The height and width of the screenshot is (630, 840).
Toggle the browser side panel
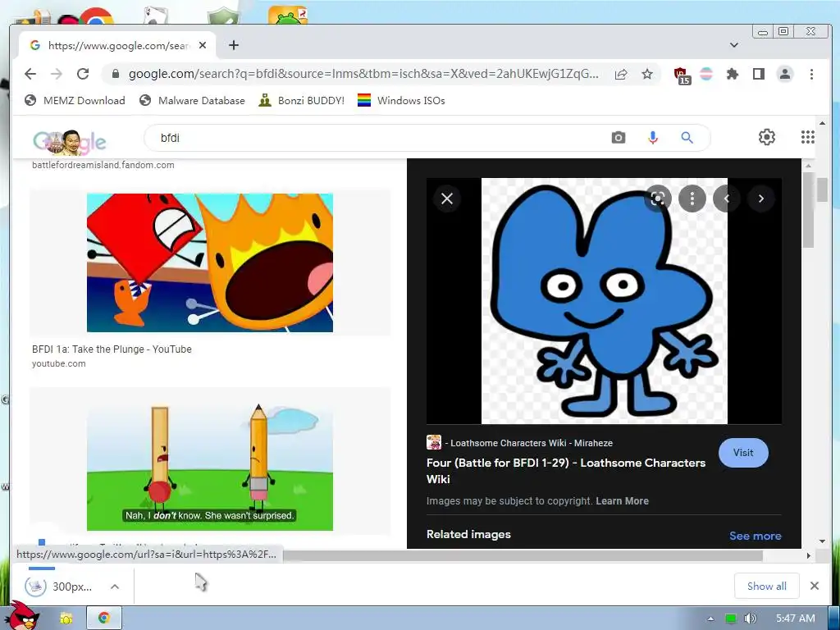759,74
